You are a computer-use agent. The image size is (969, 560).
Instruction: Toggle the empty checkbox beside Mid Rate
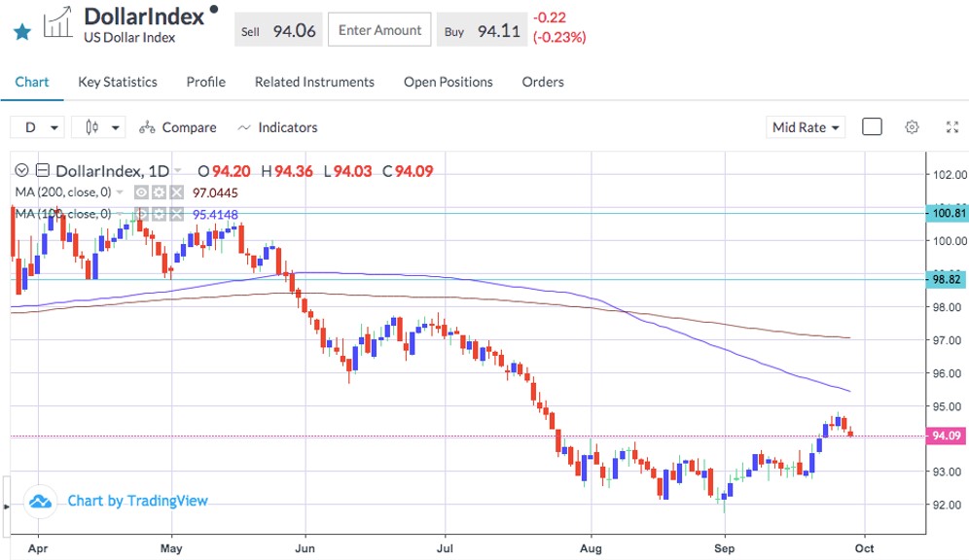[x=872, y=126]
